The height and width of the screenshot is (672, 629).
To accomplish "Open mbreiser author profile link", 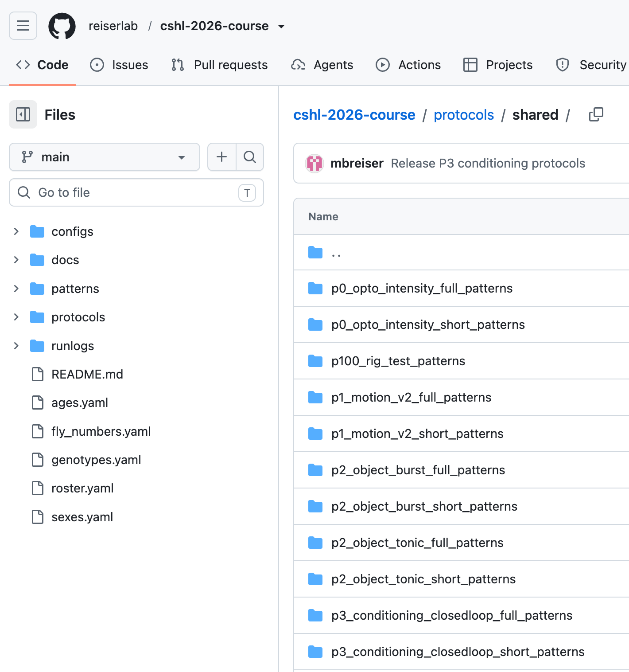I will coord(357,163).
